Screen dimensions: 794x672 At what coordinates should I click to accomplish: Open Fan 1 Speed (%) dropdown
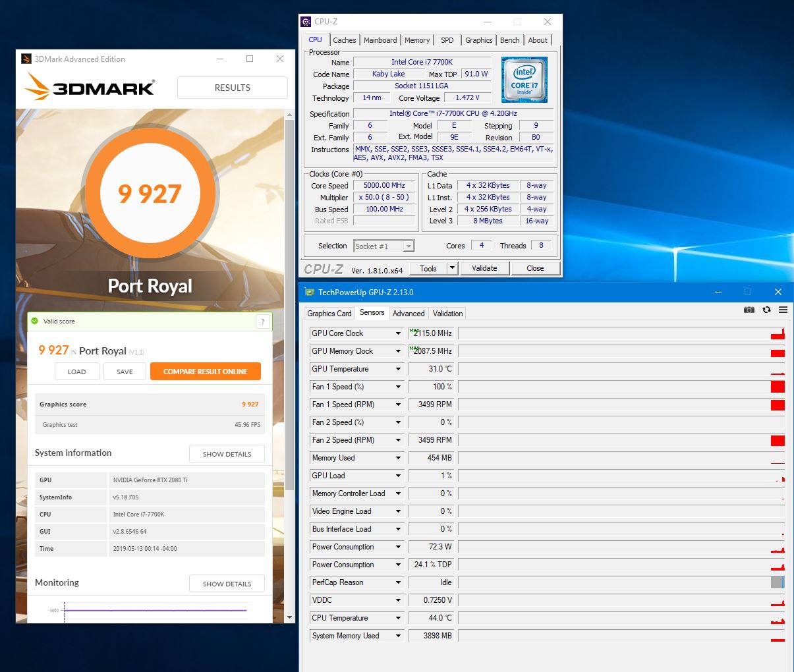[398, 387]
